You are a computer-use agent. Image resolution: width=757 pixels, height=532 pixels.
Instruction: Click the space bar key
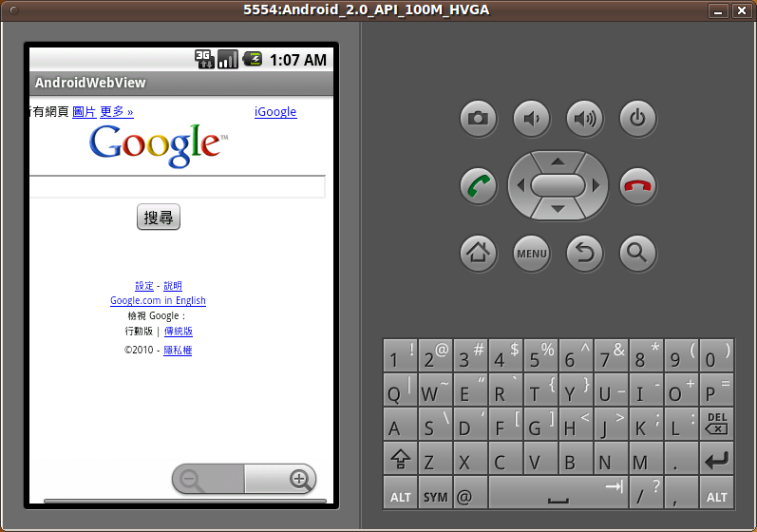pos(558,493)
